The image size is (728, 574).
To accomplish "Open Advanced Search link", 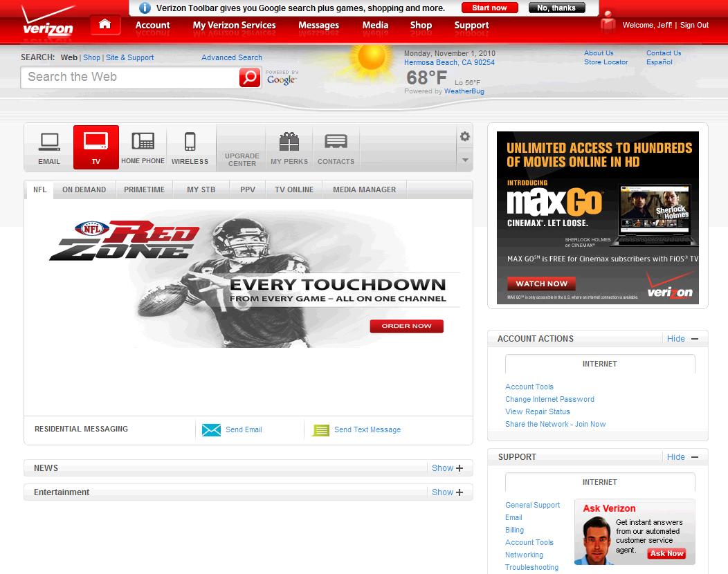I will pos(232,57).
